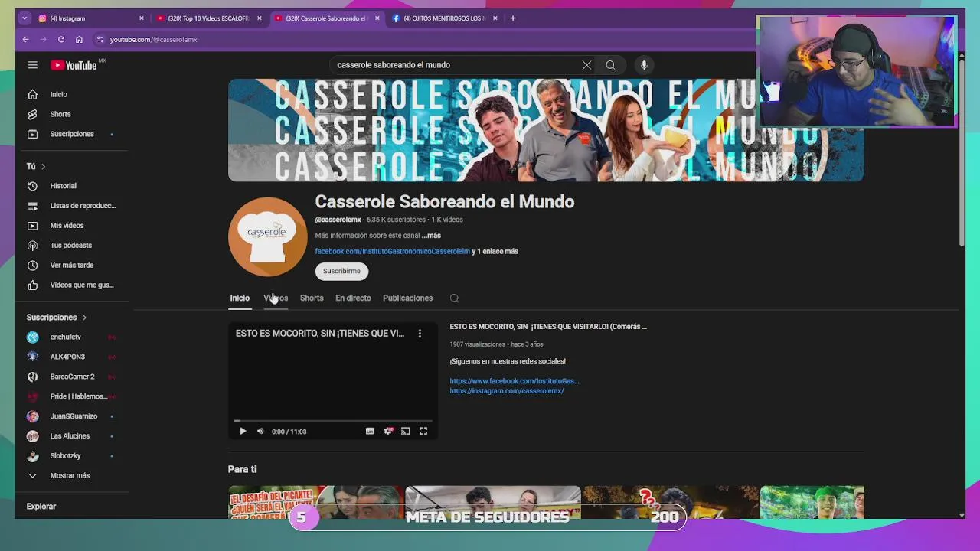Click browser back arrow

(25, 39)
